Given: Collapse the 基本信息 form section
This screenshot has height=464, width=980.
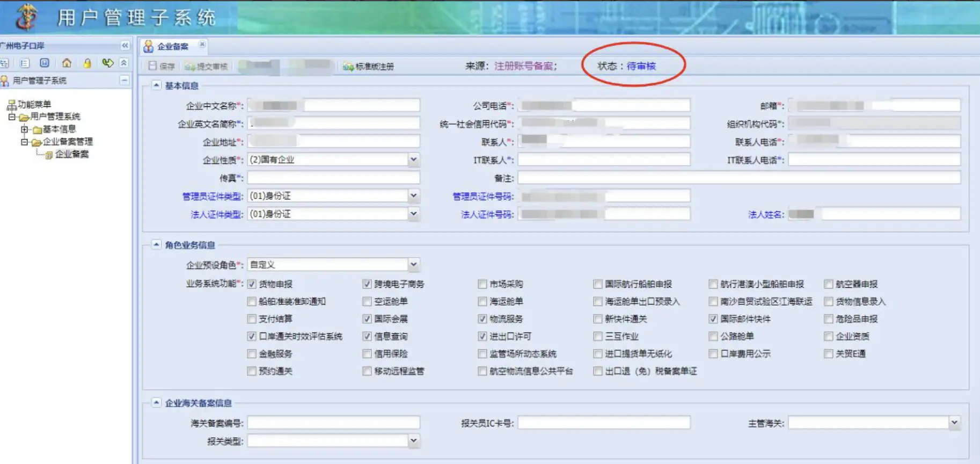Looking at the screenshot, I should pyautogui.click(x=156, y=85).
